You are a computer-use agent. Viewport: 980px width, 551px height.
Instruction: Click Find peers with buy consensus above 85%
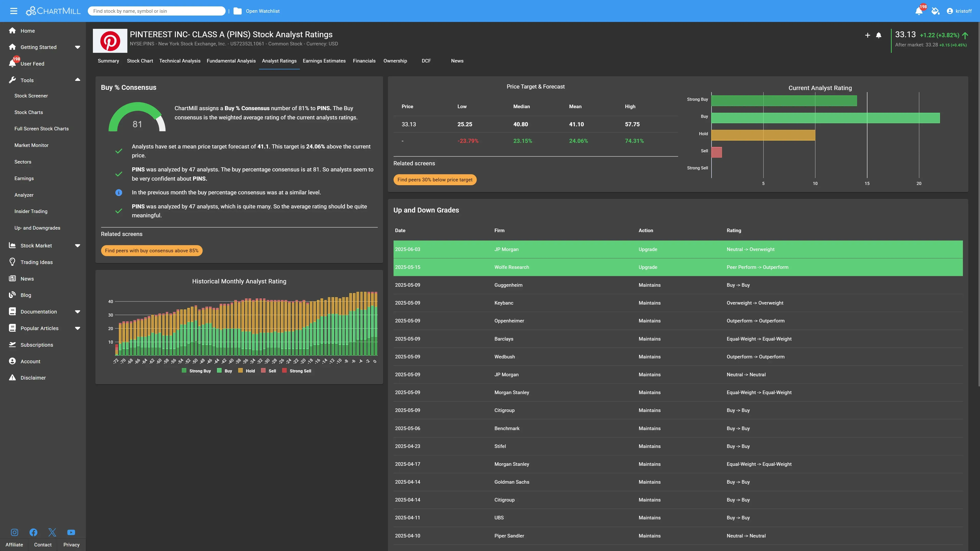point(152,251)
